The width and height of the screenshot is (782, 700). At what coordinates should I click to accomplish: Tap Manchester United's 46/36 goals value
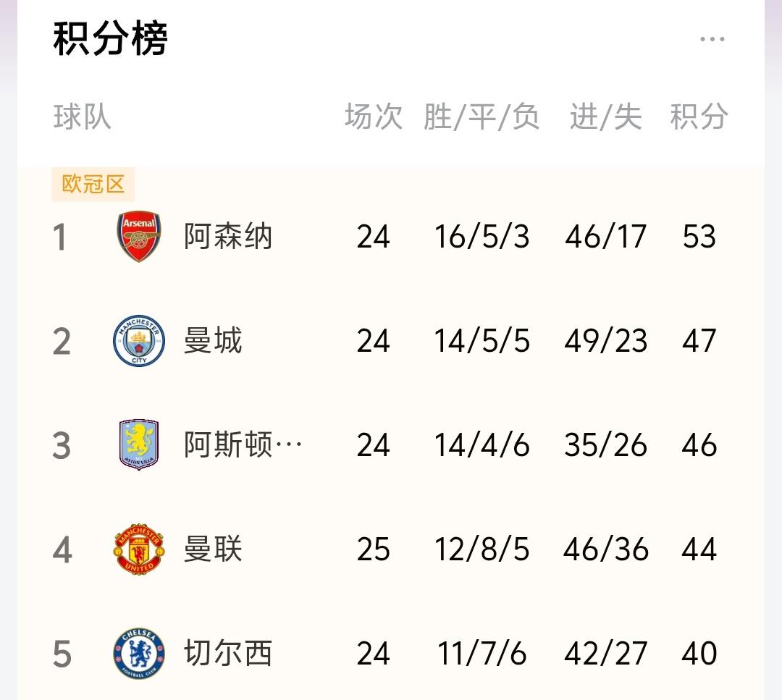(606, 549)
